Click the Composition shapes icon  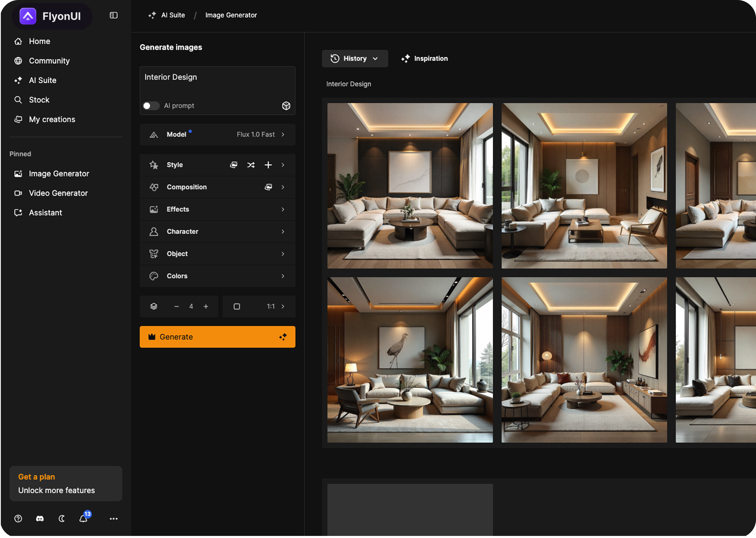tap(153, 187)
